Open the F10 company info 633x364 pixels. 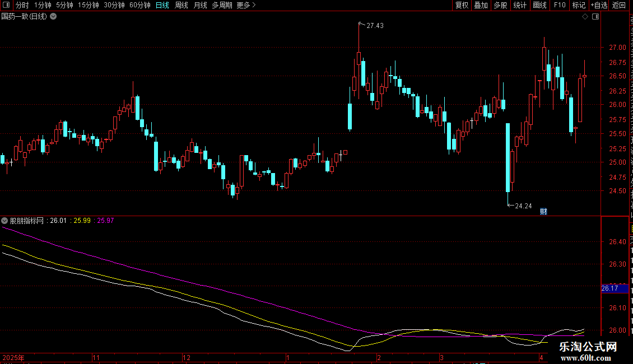tap(560, 5)
